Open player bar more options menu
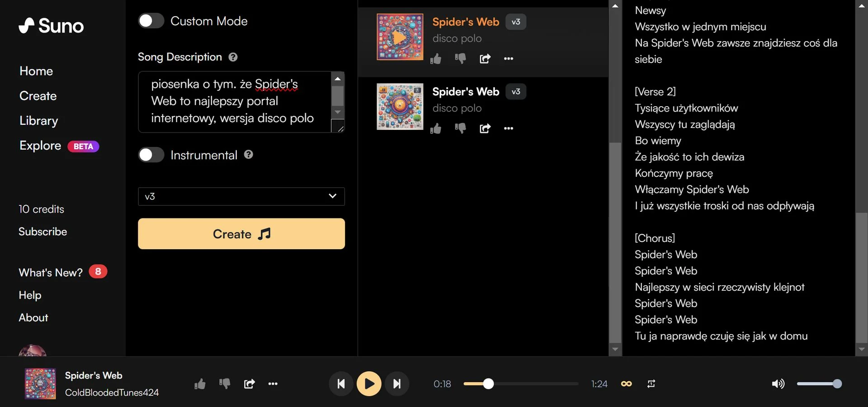Screen dimensions: 868x407 point(273,384)
